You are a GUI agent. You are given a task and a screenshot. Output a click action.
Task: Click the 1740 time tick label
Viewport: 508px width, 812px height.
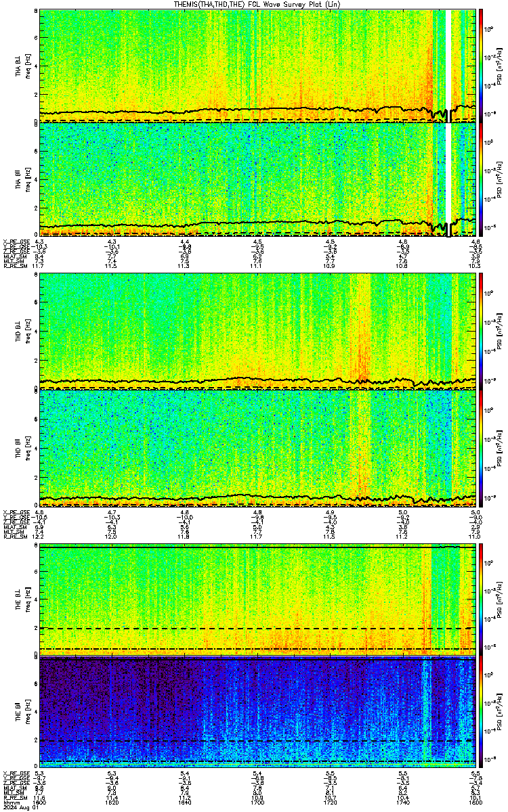pyautogui.click(x=404, y=803)
